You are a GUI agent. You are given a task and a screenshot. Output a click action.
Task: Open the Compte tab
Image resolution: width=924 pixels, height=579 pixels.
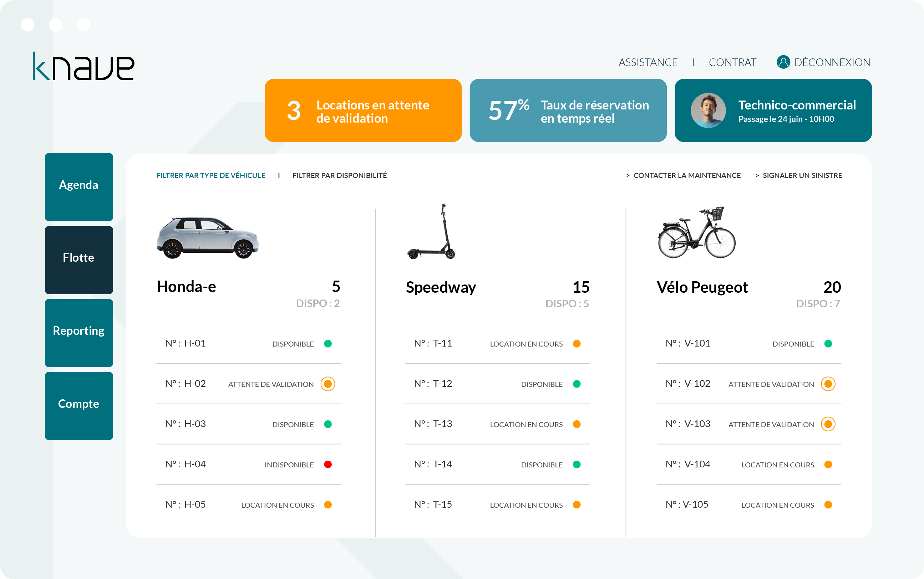click(x=79, y=406)
